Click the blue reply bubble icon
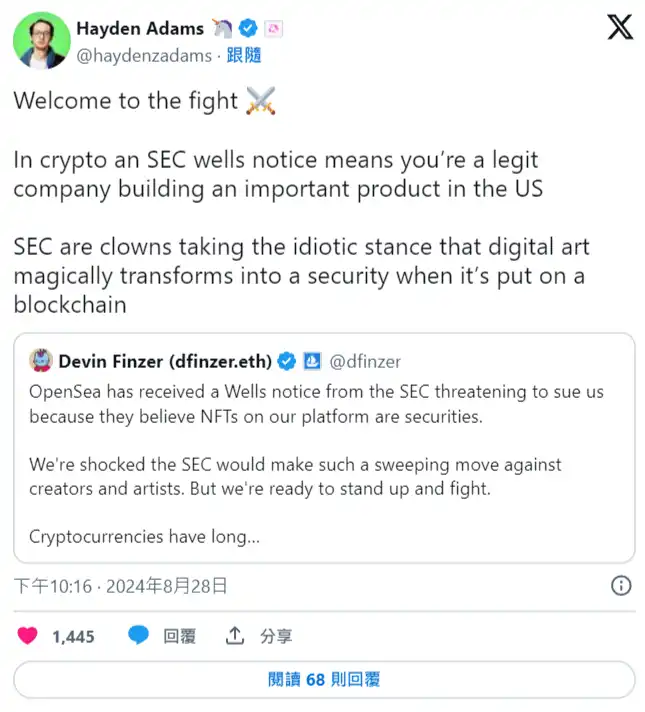Screen dimensions: 645x712 click(139, 635)
